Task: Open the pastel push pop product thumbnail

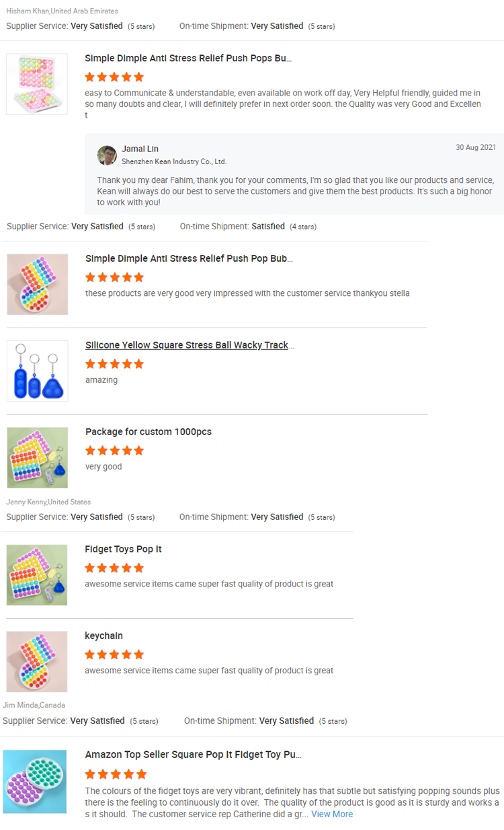Action: (x=37, y=84)
